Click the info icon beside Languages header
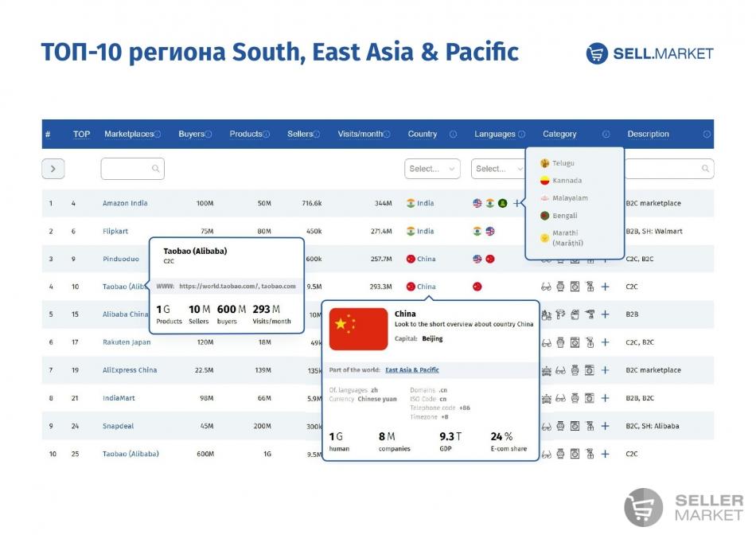Screen dimensions: 756x535 point(522,134)
